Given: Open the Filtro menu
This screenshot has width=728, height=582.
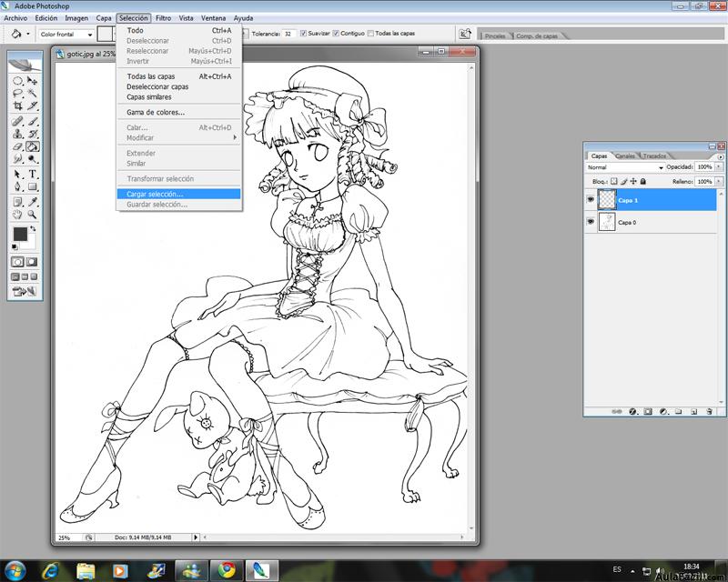Looking at the screenshot, I should 163,18.
